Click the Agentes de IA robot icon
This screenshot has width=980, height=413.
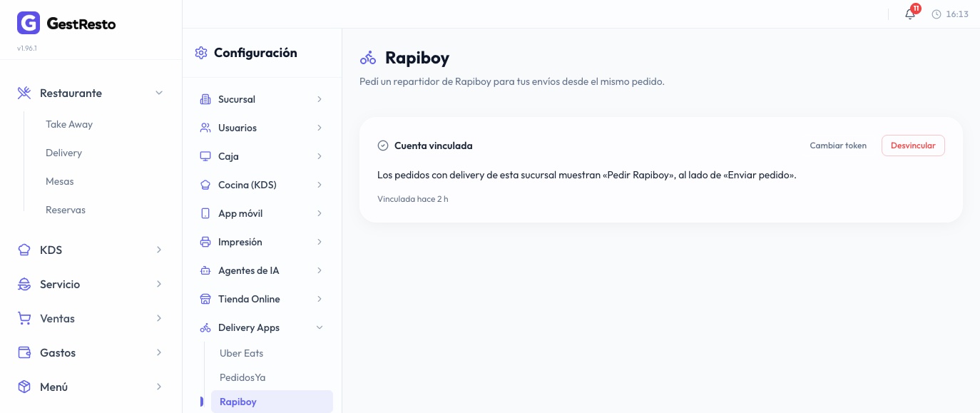(205, 270)
